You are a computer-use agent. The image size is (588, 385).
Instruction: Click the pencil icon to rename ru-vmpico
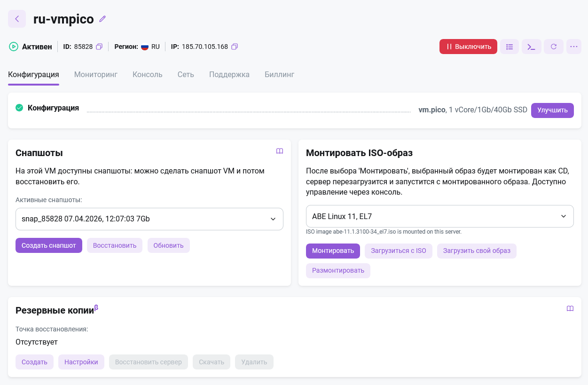click(x=102, y=19)
